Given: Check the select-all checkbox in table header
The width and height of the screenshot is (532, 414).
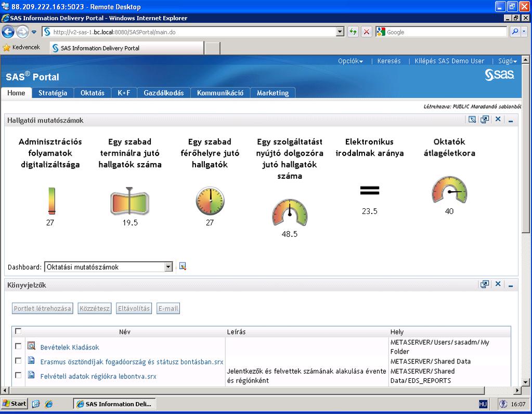Looking at the screenshot, I should click(x=18, y=331).
